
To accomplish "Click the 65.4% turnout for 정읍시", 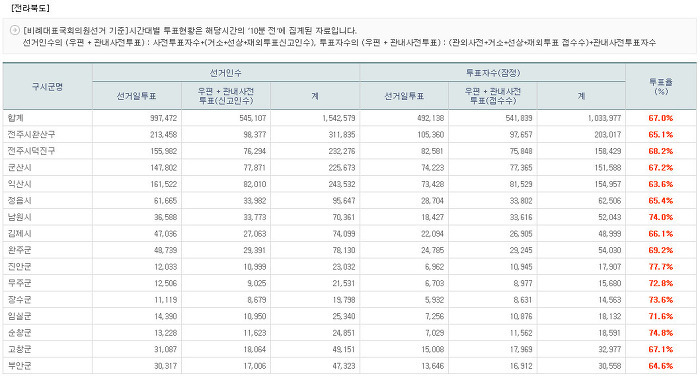I will [x=661, y=201].
